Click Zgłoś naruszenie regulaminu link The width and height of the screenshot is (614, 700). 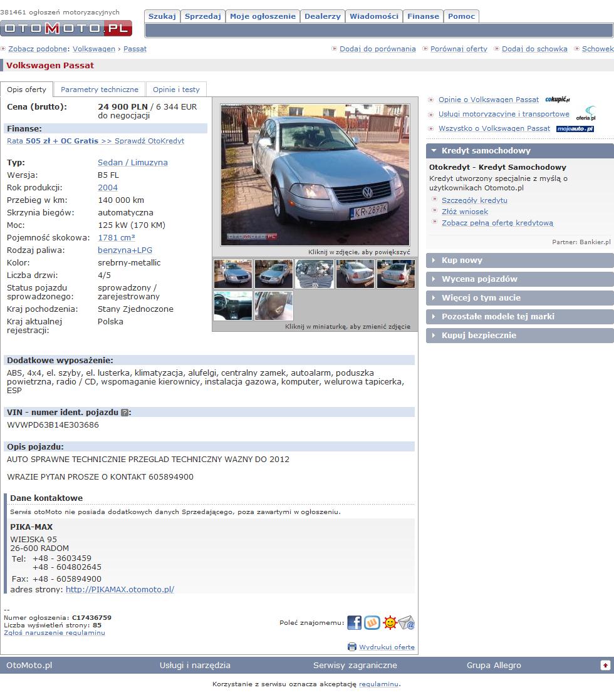point(55,632)
